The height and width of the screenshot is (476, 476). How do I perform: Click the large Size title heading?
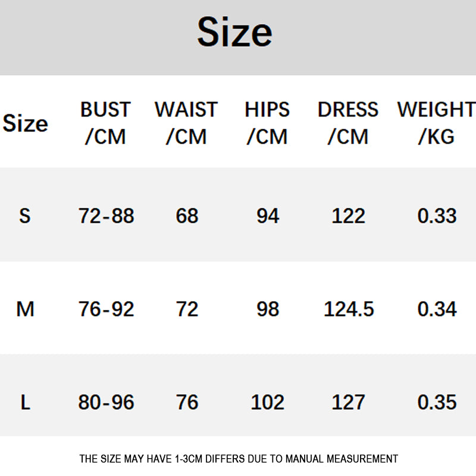[234, 32]
